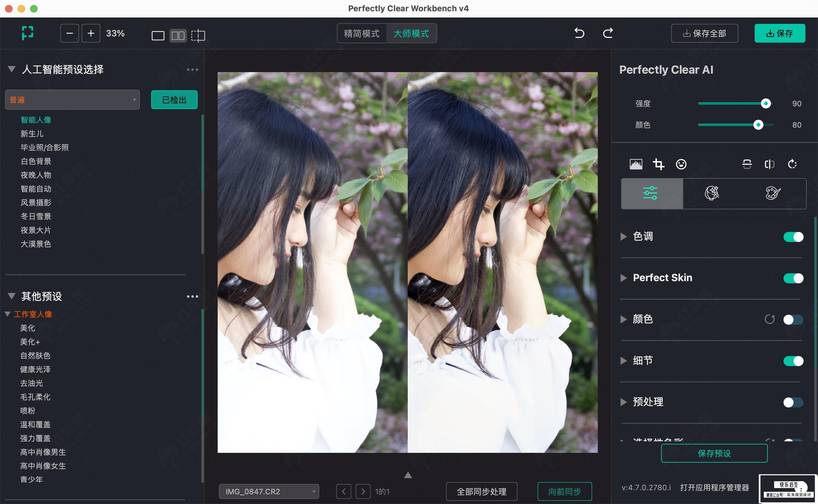Screen dimensions: 818x504
Task: Open the IMG_0847.CR2 file dropdown
Action: [x=269, y=491]
